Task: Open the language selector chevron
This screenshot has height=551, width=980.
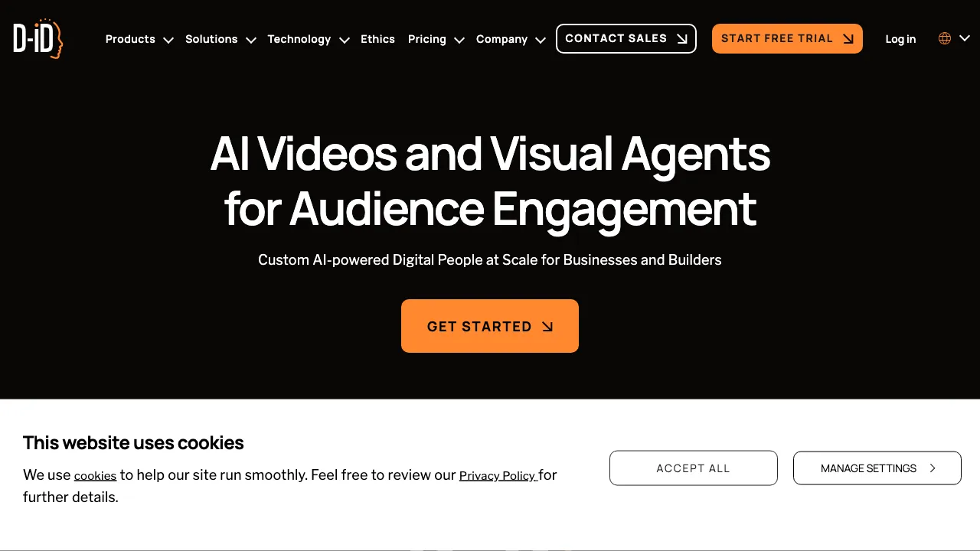Action: point(965,38)
